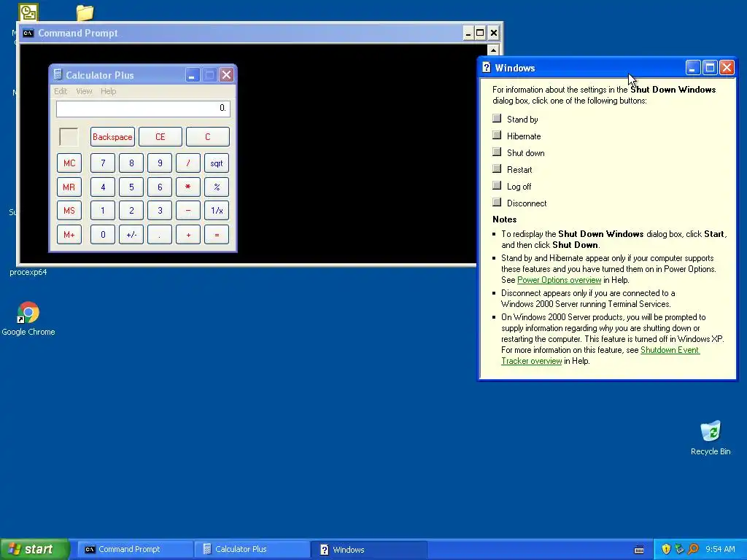
Task: Click the Command Prompt title bar icon
Action: 28,33
